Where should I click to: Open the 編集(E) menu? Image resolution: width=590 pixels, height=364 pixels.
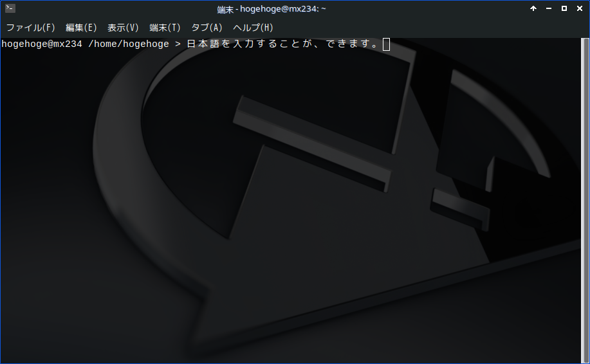coord(81,28)
